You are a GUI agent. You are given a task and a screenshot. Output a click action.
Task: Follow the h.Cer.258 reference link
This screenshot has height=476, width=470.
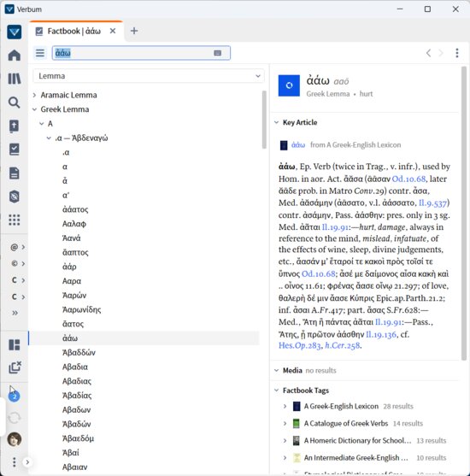pyautogui.click(x=343, y=345)
